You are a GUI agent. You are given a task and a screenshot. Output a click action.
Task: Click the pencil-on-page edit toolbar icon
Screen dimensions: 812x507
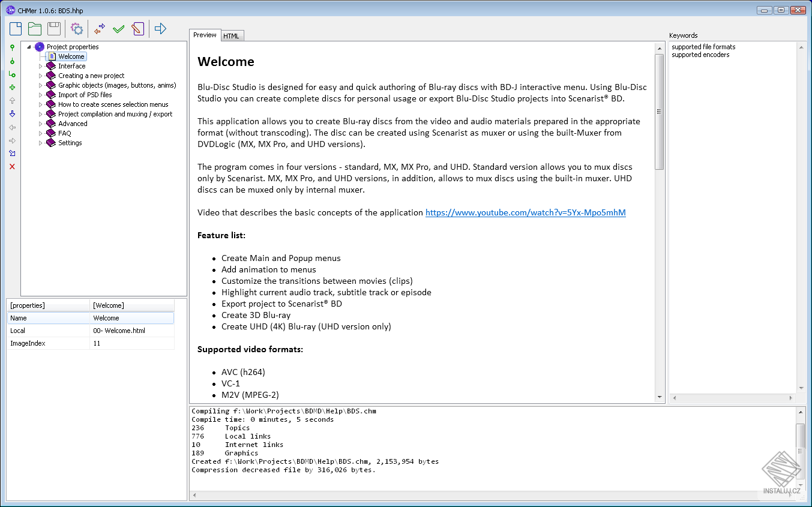[x=138, y=28]
